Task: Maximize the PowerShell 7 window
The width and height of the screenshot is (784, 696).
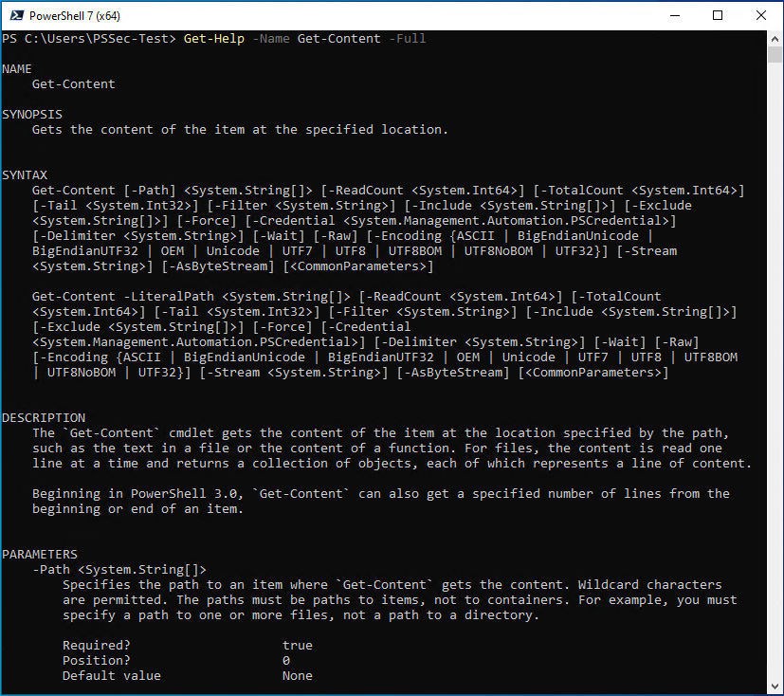Action: [x=718, y=15]
